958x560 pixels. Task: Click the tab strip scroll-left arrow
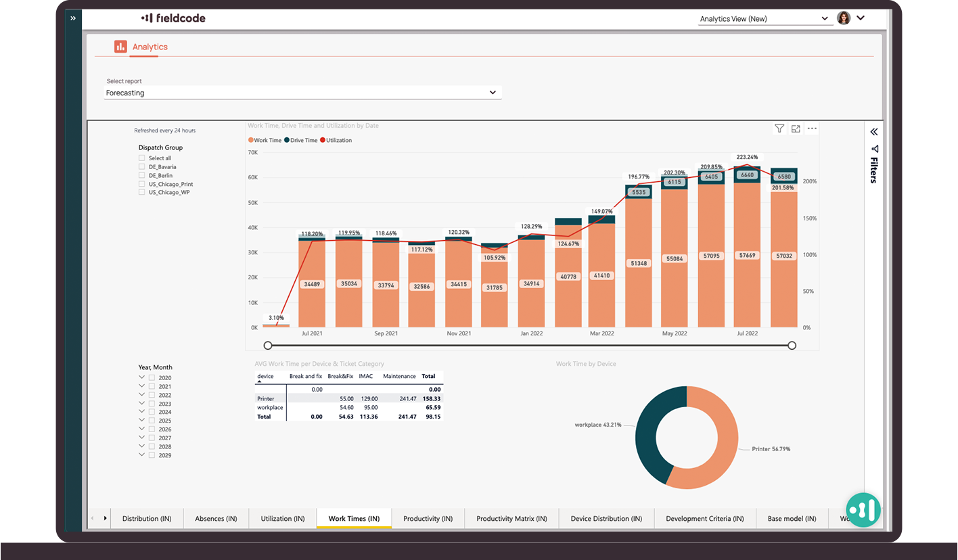[x=93, y=519]
